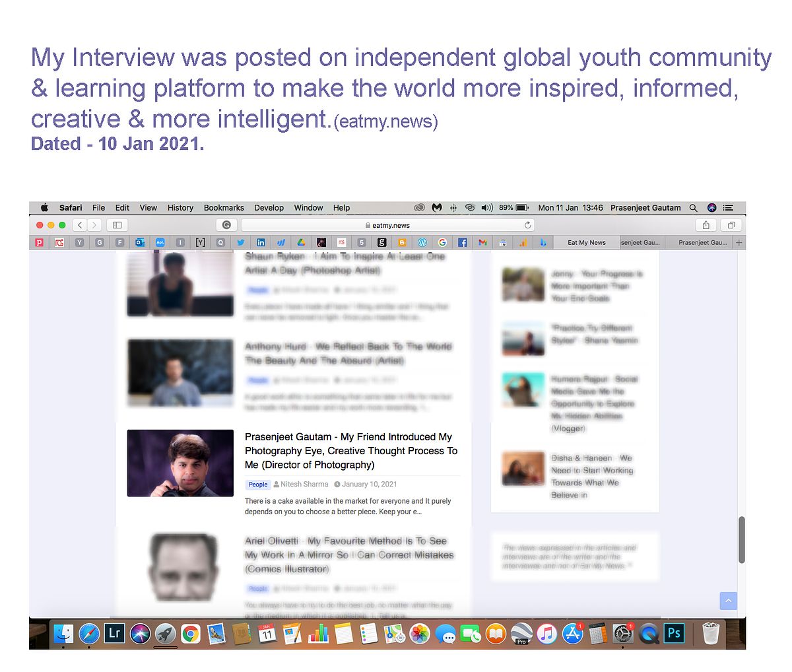This screenshot has width=792, height=672.
Task: Open Google Chrome from the Dock
Action: (191, 634)
